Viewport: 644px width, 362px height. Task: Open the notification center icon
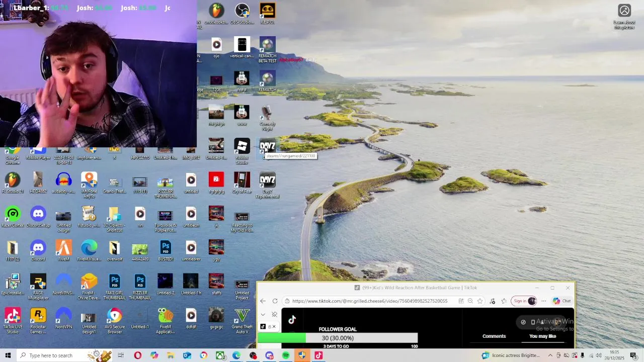pyautogui.click(x=633, y=355)
